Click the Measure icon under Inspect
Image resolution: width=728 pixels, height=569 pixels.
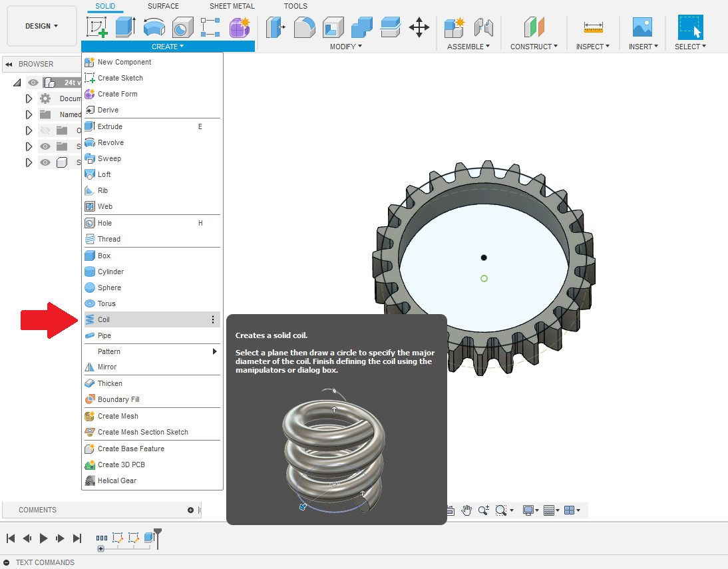point(593,27)
